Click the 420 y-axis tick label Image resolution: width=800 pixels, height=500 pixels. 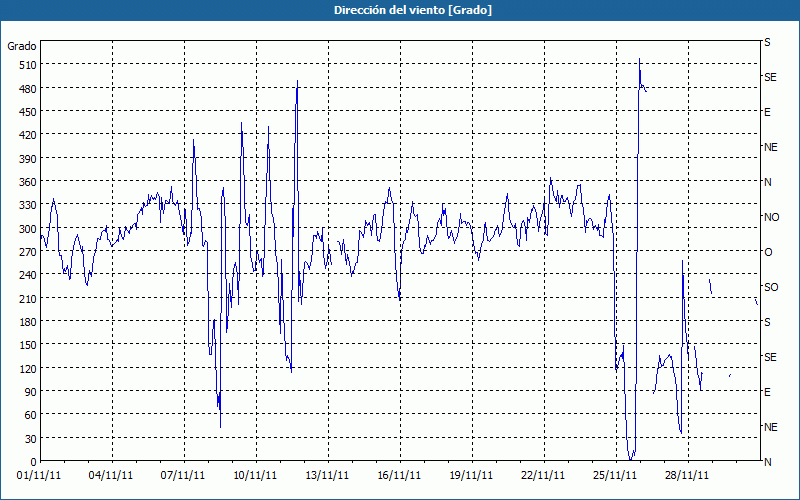(28, 135)
